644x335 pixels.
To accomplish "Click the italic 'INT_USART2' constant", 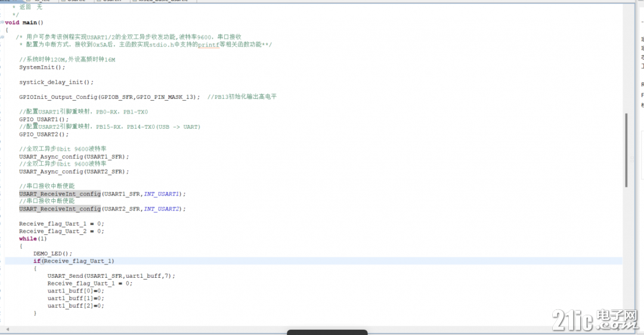I will click(x=162, y=209).
